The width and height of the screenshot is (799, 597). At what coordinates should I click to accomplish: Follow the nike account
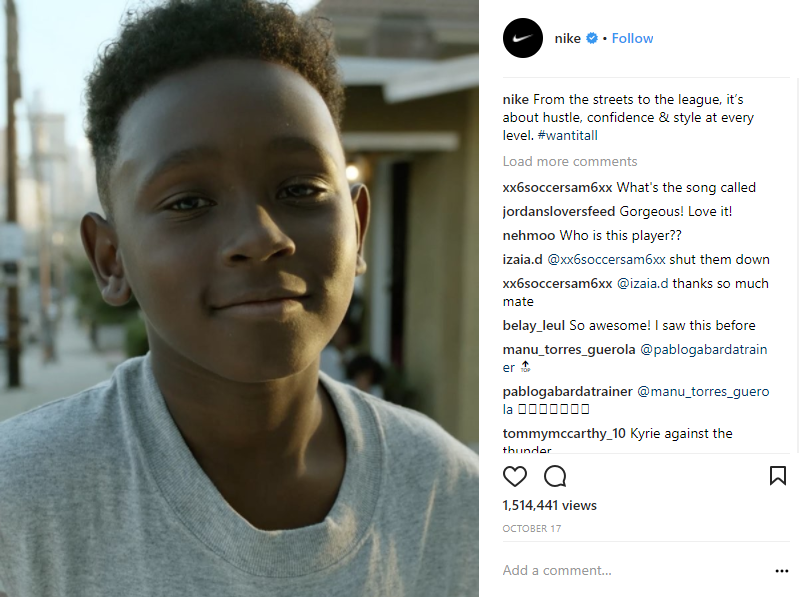pos(632,38)
